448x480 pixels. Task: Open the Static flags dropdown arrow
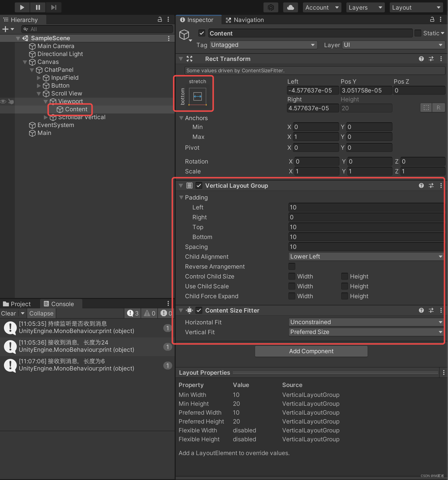(x=442, y=33)
